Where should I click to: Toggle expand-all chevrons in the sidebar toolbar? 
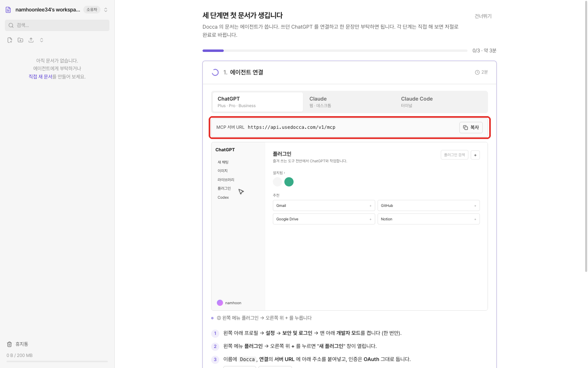pyautogui.click(x=42, y=40)
